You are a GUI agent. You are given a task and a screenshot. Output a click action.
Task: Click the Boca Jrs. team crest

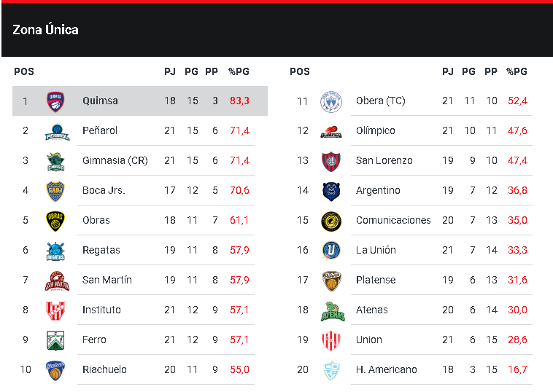[55, 191]
